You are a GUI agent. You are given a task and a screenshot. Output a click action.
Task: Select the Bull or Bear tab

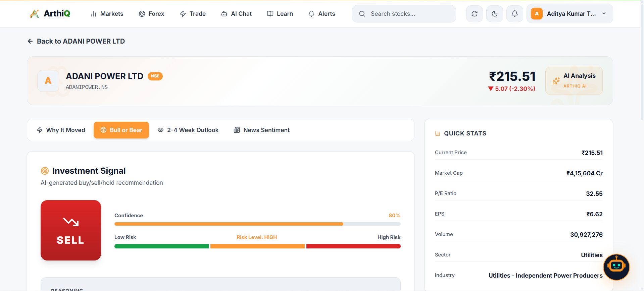pyautogui.click(x=121, y=130)
